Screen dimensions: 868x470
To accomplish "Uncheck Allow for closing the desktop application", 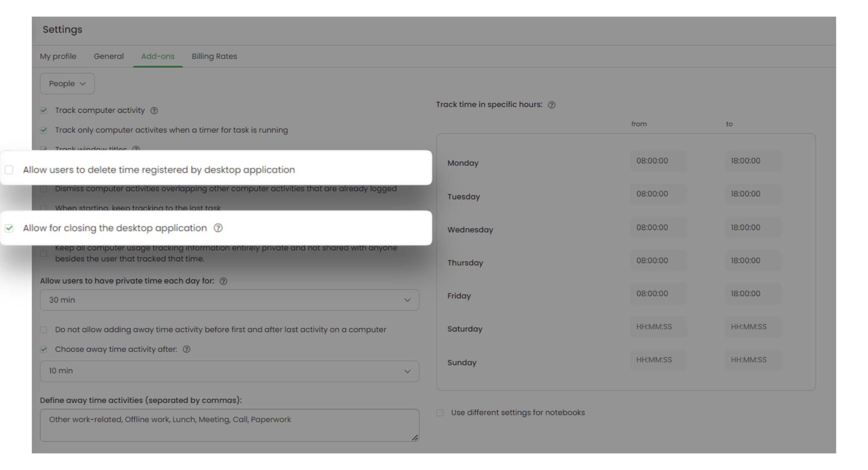I will 9,228.
